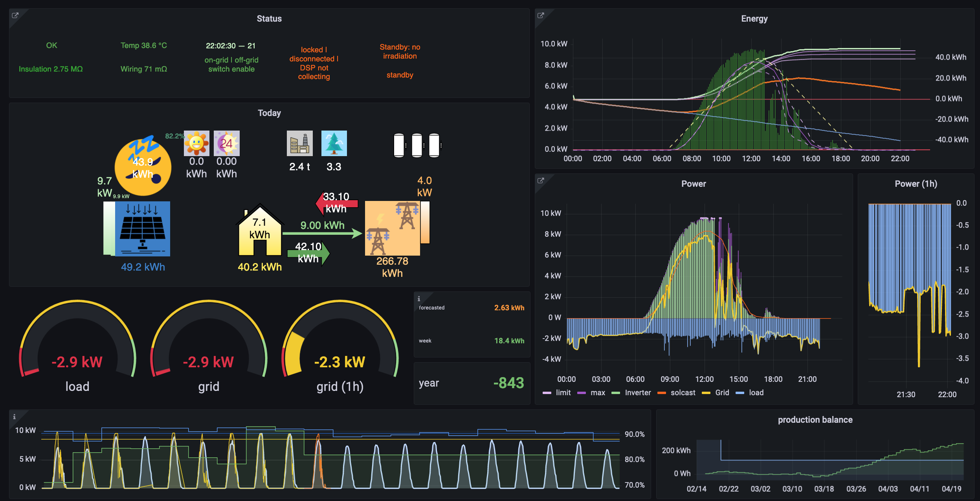Click the smiling sun forecast icon
Image resolution: width=980 pixels, height=501 pixels.
pyautogui.click(x=196, y=143)
